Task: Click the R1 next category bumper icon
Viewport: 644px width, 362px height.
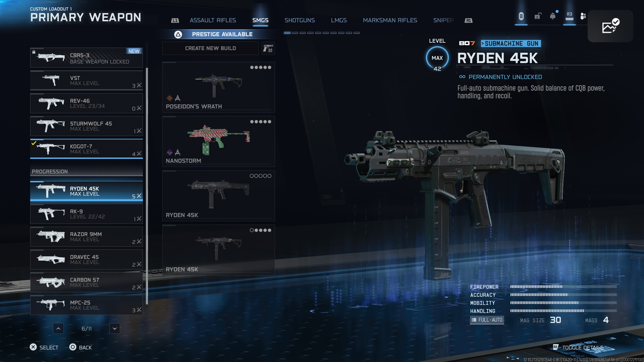Action: (x=469, y=20)
